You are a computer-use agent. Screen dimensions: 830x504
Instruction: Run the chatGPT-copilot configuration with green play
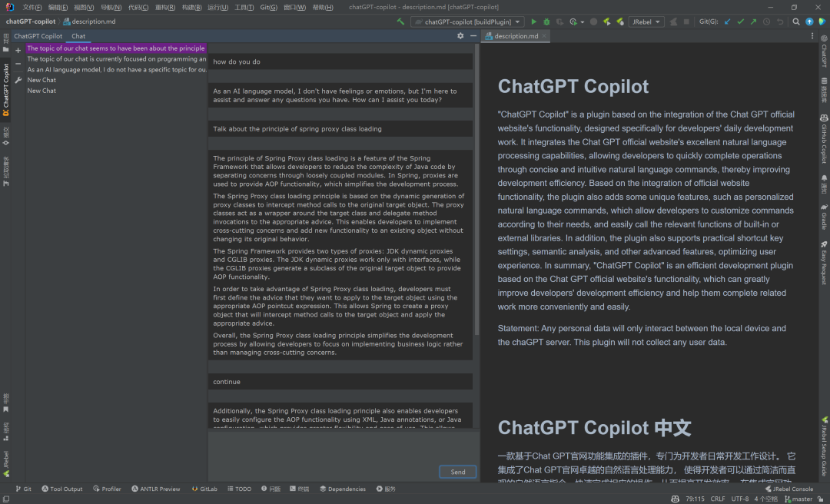click(x=533, y=22)
